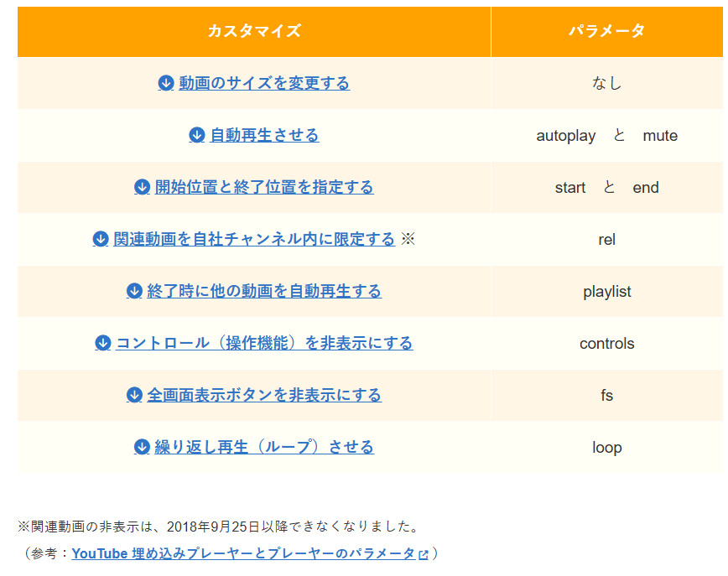The height and width of the screenshot is (576, 728).
Task: Click the パラメータ table column header
Action: [x=606, y=32]
